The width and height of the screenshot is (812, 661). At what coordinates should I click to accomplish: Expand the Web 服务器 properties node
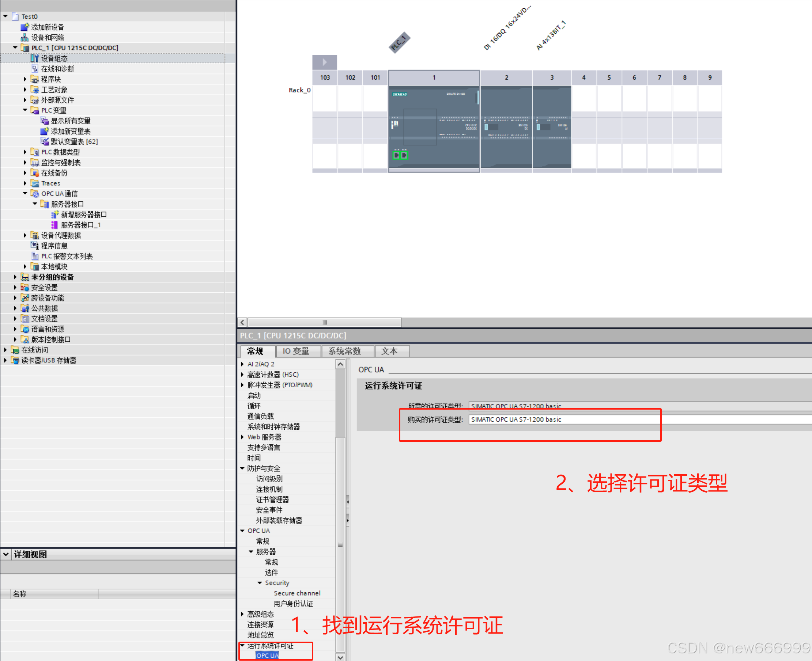[242, 437]
